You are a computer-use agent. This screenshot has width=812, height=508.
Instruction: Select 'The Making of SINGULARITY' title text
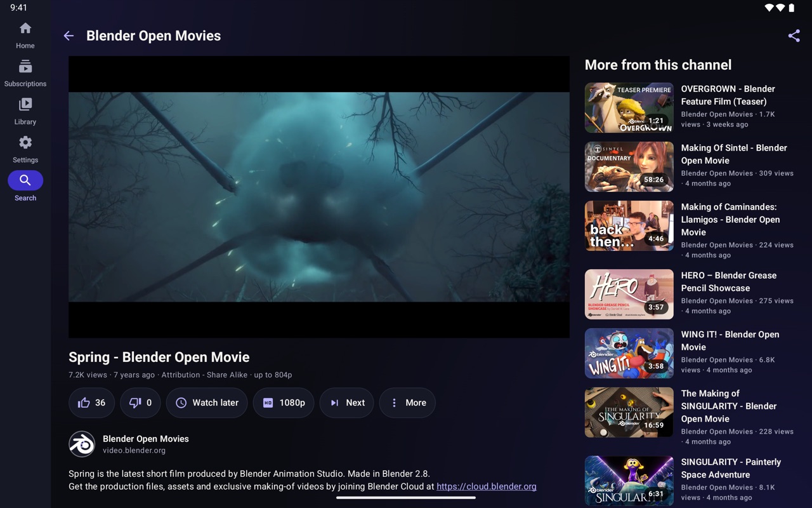[x=729, y=406]
